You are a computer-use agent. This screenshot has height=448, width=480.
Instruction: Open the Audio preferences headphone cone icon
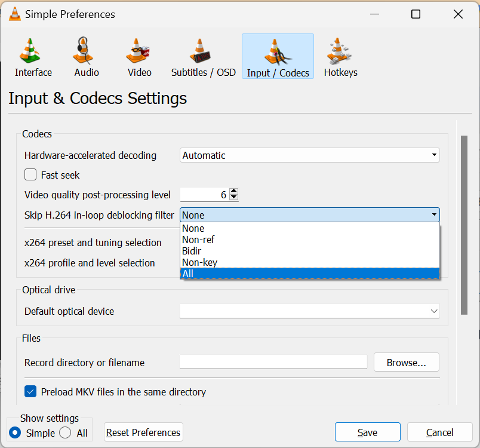pyautogui.click(x=83, y=51)
